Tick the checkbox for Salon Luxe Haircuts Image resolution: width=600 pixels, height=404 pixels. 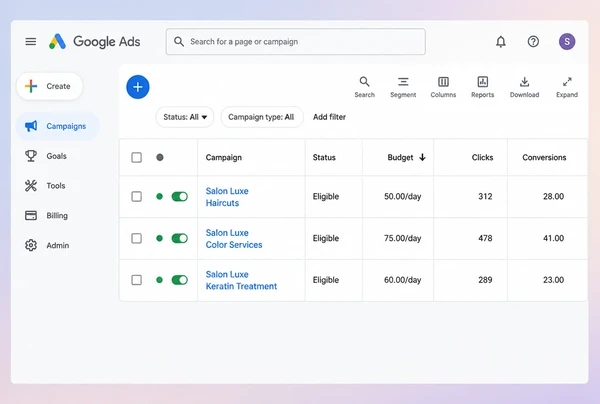point(137,196)
